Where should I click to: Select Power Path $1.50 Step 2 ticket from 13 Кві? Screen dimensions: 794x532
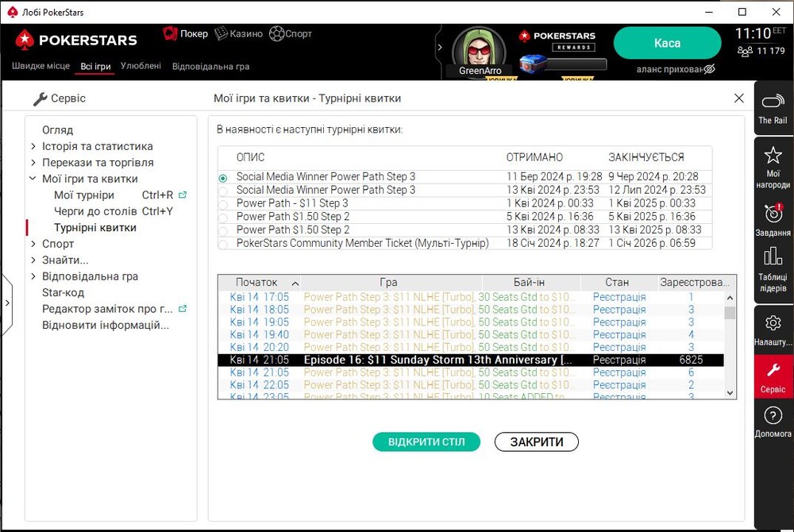223,231
